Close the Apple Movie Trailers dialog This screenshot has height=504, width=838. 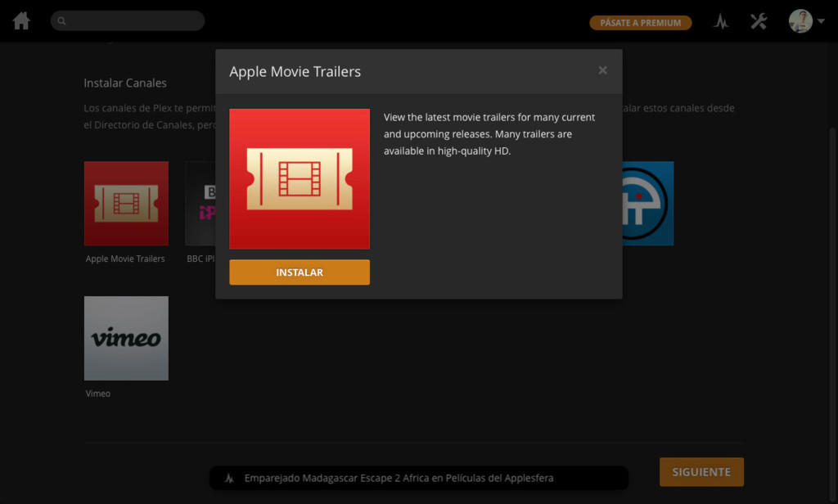pyautogui.click(x=602, y=70)
